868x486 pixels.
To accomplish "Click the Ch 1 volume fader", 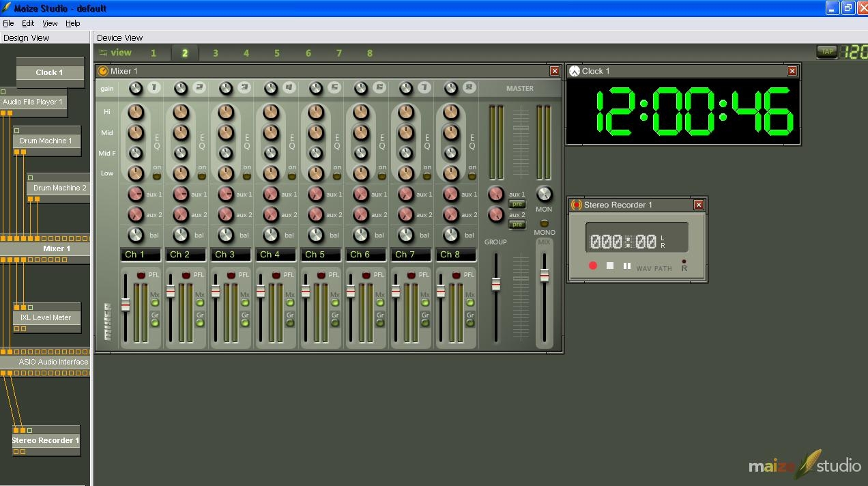I will coord(126,304).
